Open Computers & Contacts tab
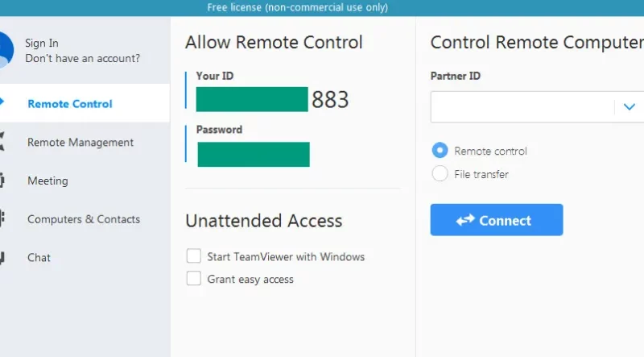 tap(85, 219)
